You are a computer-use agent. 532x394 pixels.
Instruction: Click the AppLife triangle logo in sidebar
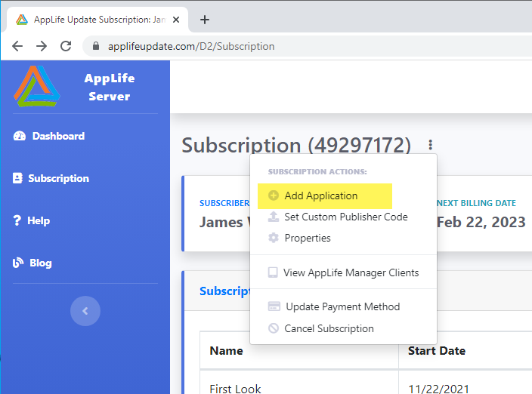36,86
